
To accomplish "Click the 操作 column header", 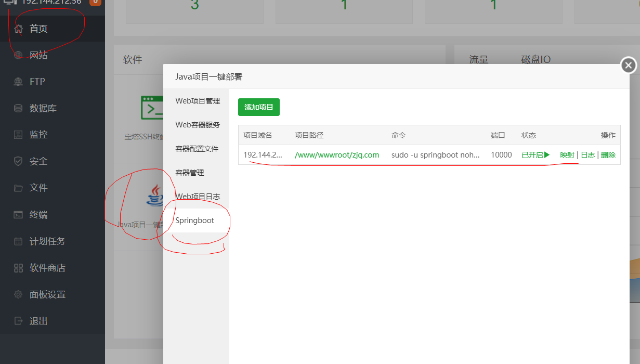I will coord(608,135).
